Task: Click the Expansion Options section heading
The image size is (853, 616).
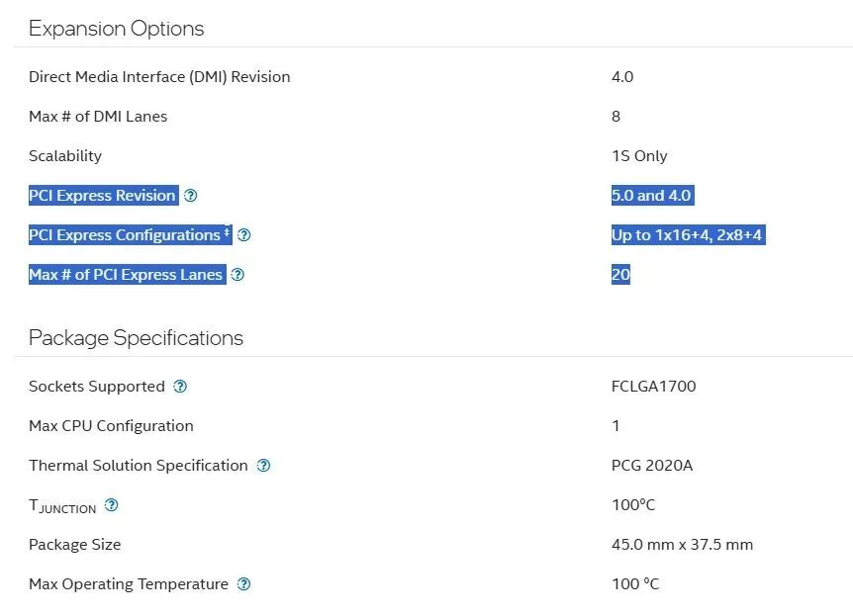Action: coord(116,29)
